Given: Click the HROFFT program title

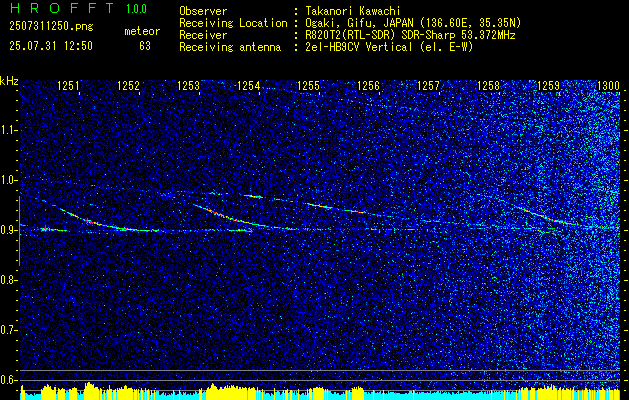Looking at the screenshot, I should click(61, 8).
